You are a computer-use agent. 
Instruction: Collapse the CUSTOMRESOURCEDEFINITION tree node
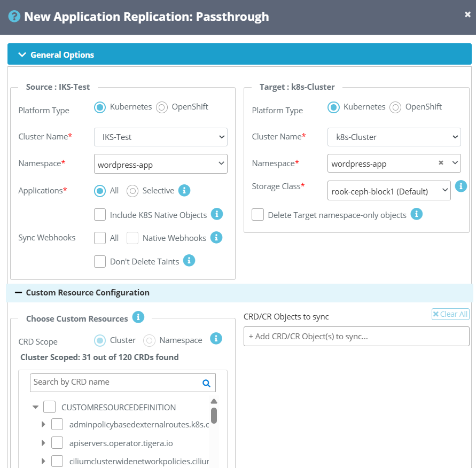(35, 407)
